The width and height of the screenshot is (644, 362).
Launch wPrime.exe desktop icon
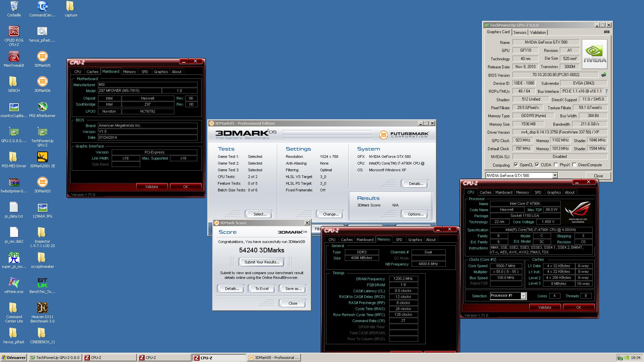(x=14, y=283)
